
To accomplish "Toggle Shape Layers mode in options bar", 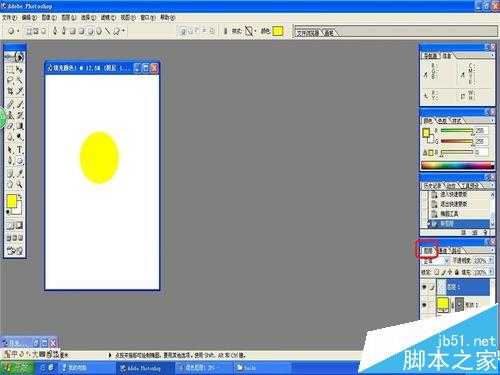I will (29, 31).
